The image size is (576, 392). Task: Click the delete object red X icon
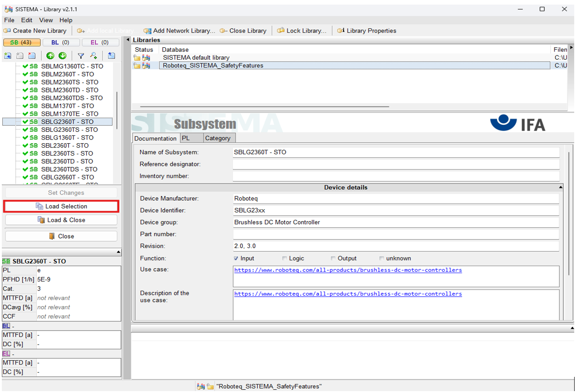tap(32, 56)
